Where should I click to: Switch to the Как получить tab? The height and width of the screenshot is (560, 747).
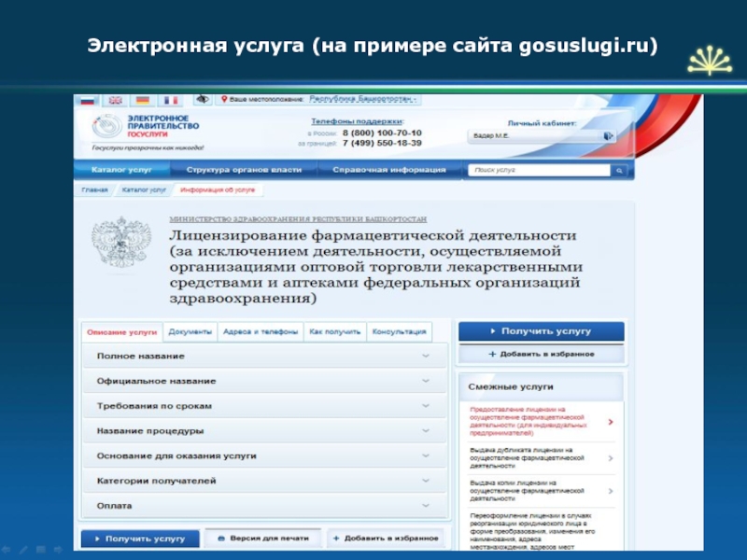[x=335, y=332]
